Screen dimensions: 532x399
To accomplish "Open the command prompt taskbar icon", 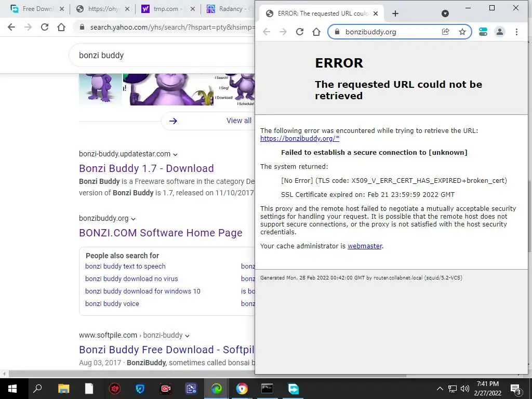I will [267, 389].
